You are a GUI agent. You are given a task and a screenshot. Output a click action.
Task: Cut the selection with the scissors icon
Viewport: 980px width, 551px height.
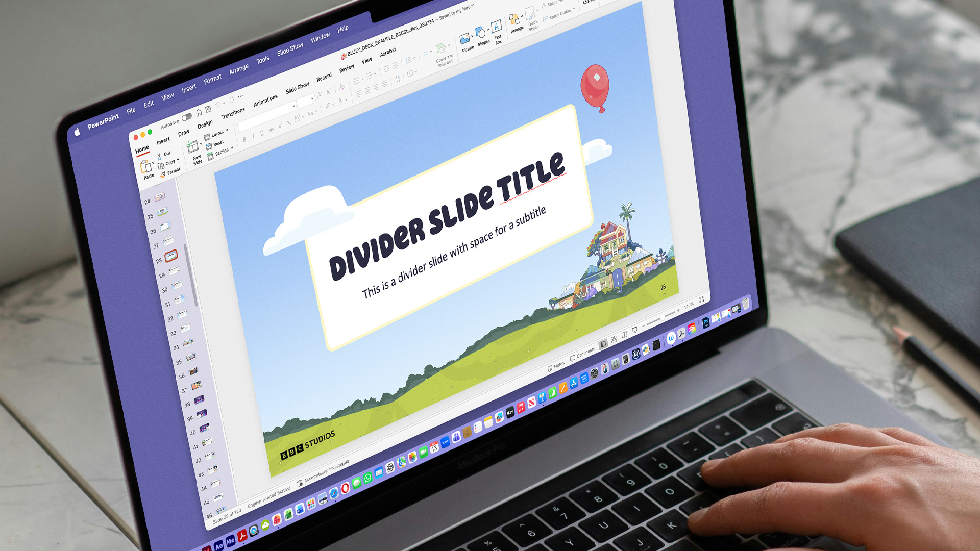click(x=159, y=157)
